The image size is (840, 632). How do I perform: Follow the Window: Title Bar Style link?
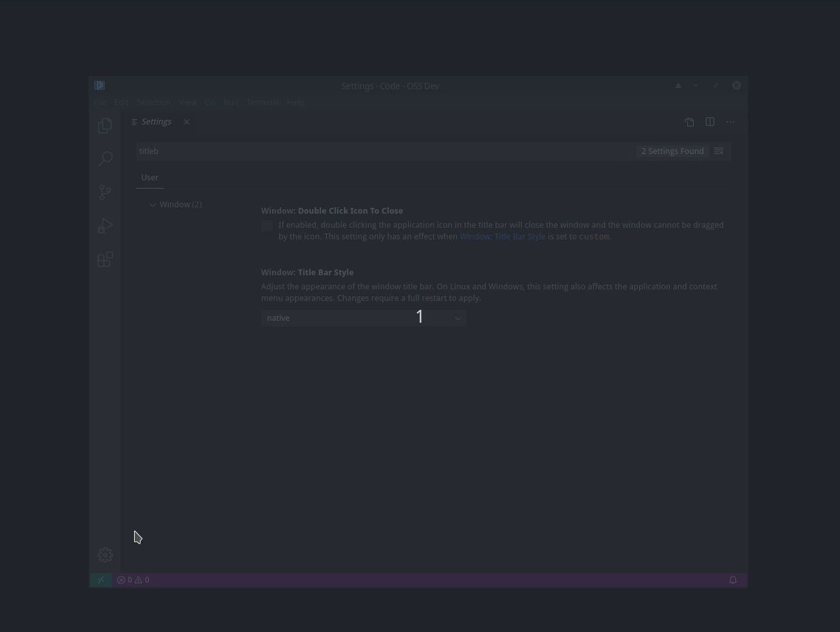[x=502, y=236]
